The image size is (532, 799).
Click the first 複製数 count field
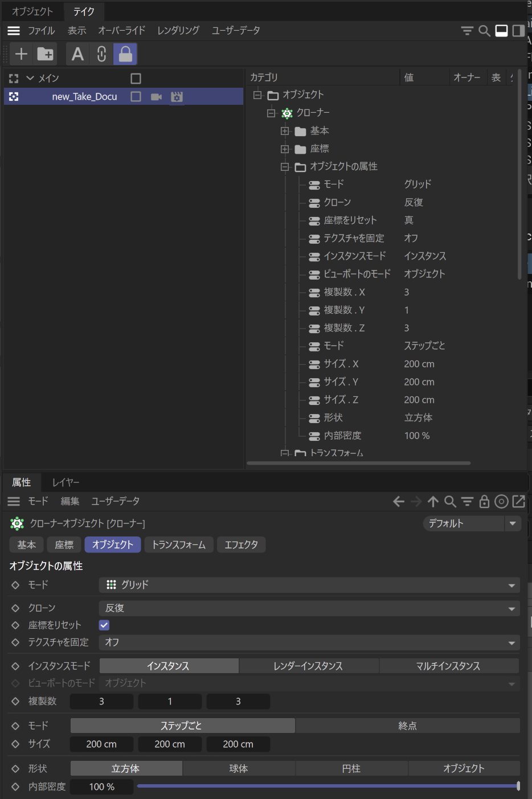tap(102, 702)
